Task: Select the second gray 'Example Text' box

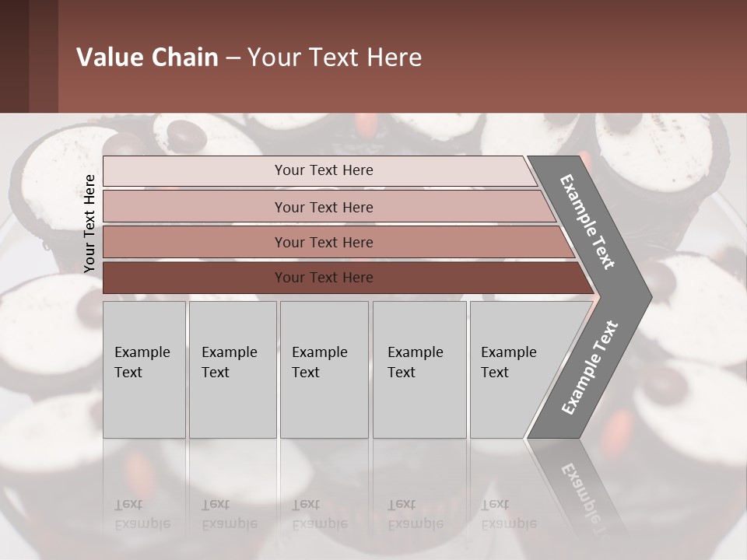Action: [233, 369]
